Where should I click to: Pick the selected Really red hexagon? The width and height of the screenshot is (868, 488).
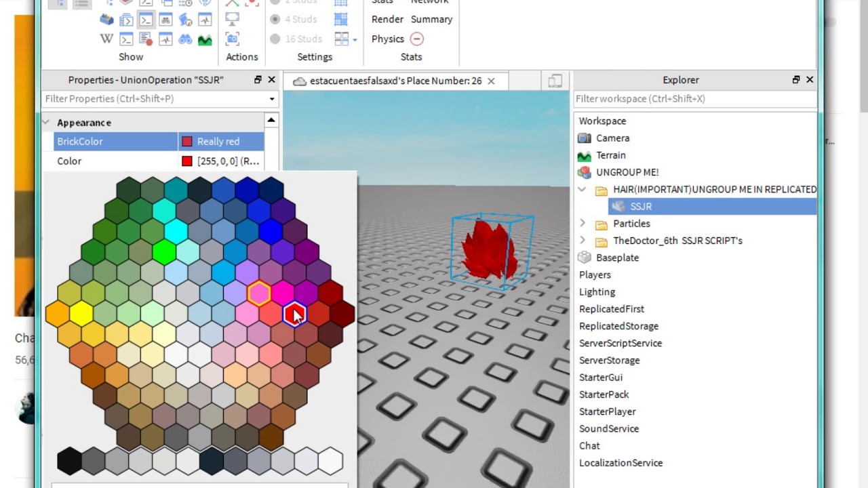(294, 314)
